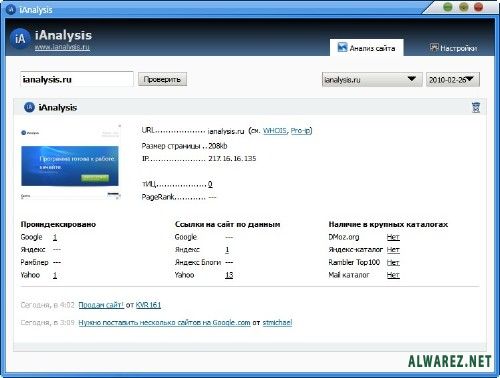Viewport: 500px width, 378px height.
Task: Click the Проверить button
Action: 162,79
